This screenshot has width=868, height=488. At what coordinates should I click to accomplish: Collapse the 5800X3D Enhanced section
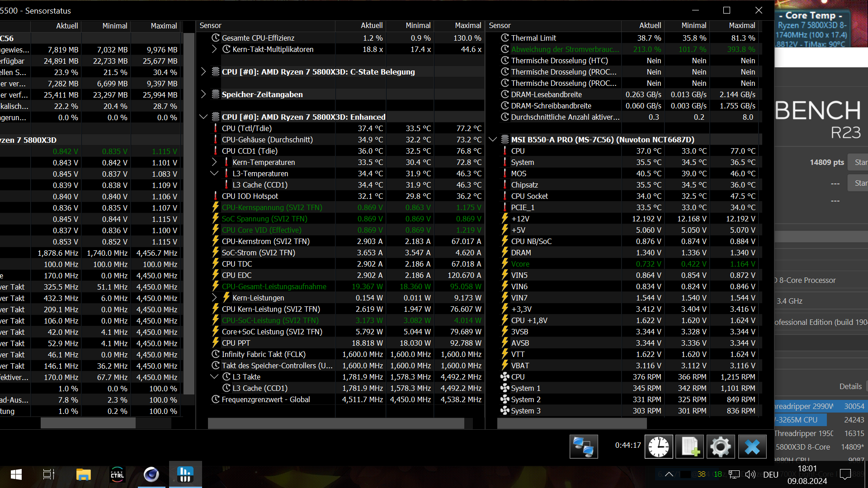pos(203,117)
